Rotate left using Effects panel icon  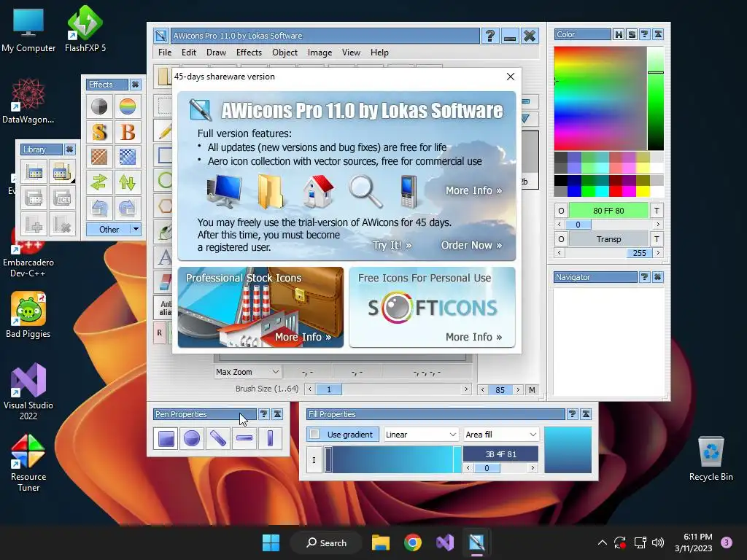pyautogui.click(x=99, y=208)
